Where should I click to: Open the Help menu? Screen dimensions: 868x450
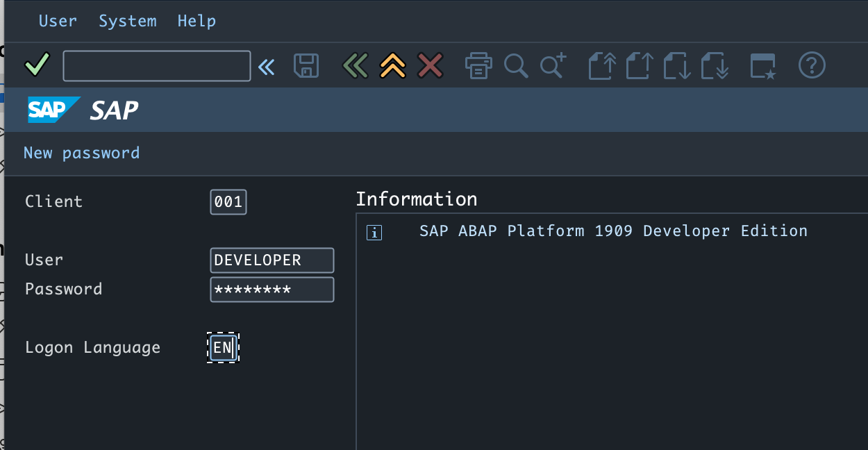click(196, 21)
